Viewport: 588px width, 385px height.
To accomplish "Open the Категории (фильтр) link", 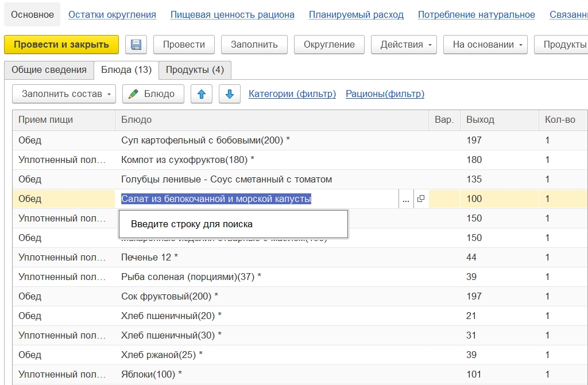I will tap(292, 94).
